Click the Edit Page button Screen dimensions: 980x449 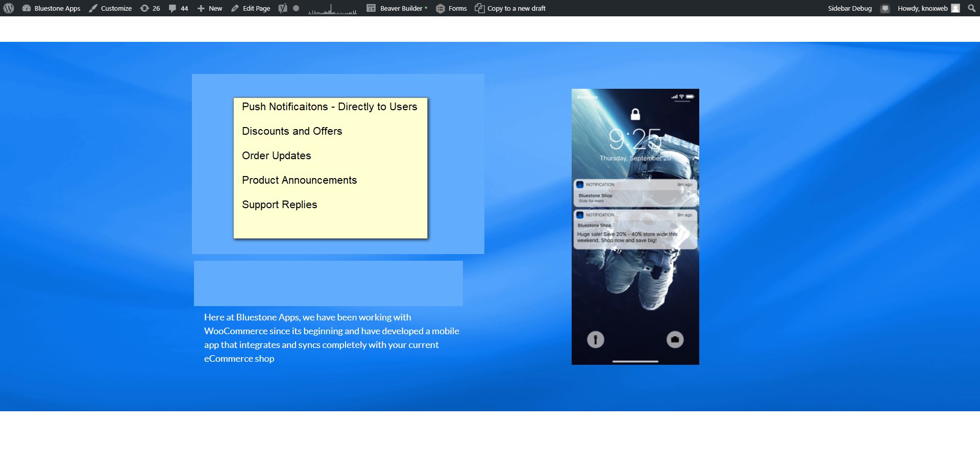coord(251,8)
